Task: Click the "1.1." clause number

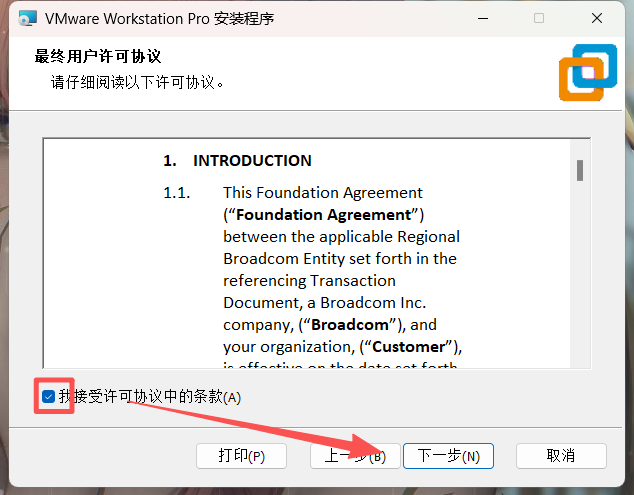Action: (x=177, y=193)
